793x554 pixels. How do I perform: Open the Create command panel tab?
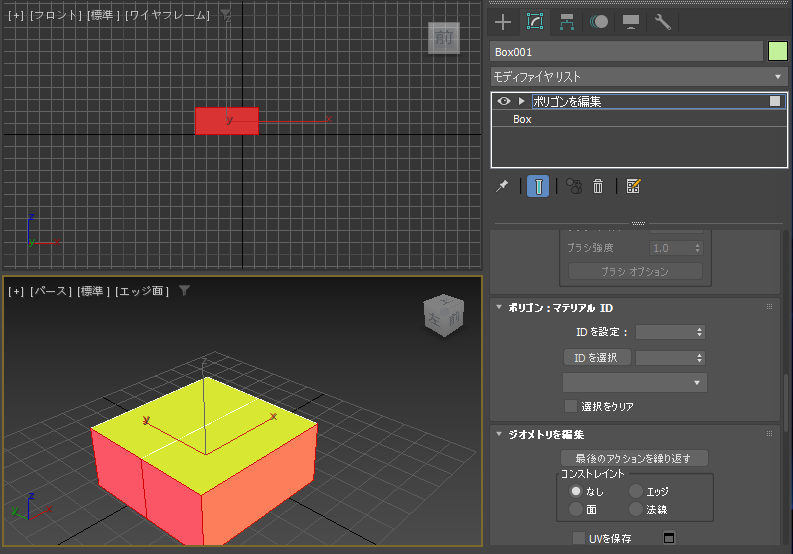503,22
